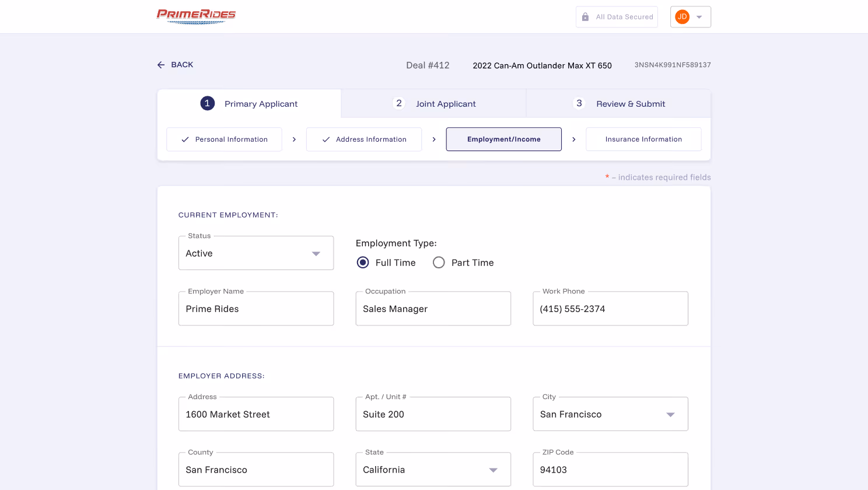
Task: Click the Occupation field with Sales Manager
Action: tap(433, 309)
